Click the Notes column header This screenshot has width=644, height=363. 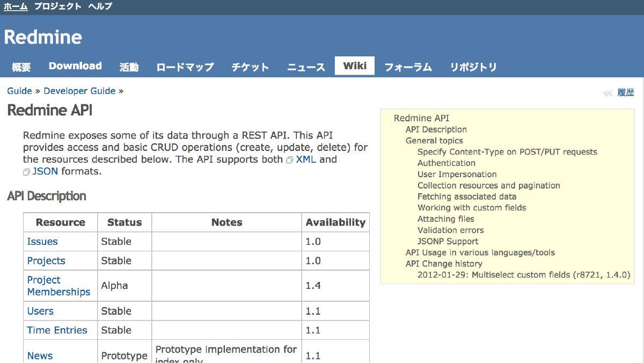point(227,222)
